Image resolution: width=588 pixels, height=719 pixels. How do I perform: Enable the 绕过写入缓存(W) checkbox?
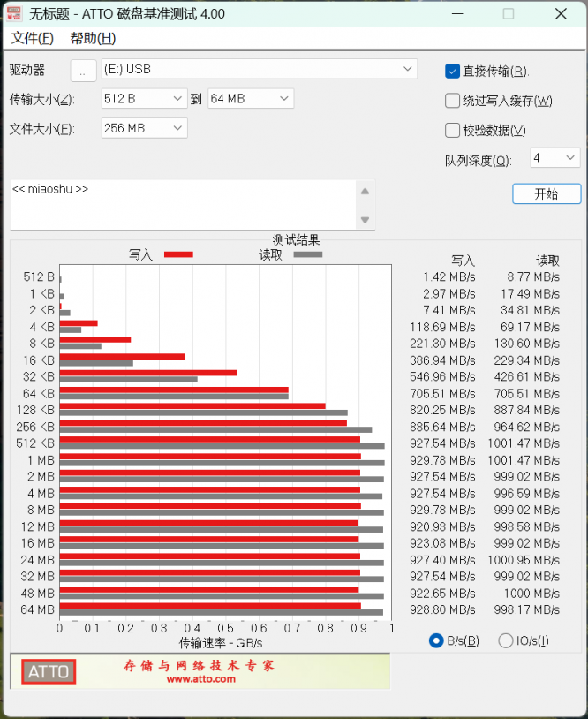(x=452, y=101)
